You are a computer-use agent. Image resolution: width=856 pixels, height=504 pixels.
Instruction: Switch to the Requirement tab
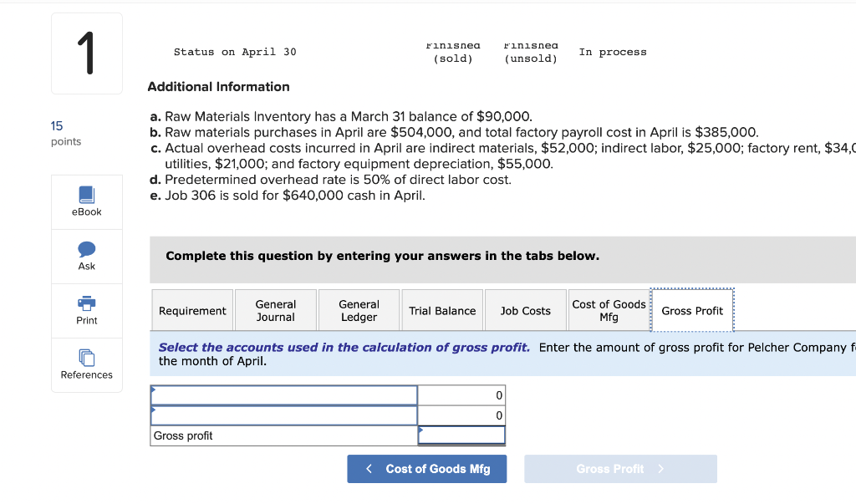click(x=192, y=310)
